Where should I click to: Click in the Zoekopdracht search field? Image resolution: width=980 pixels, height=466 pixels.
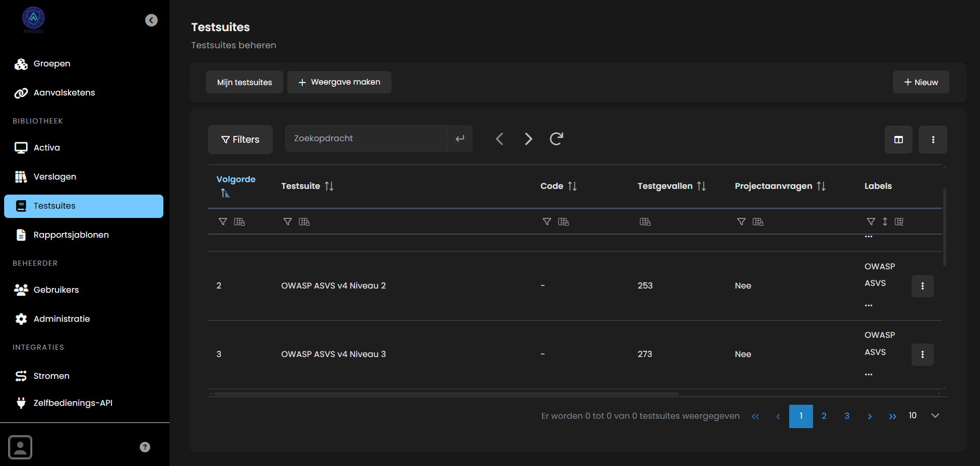click(x=366, y=139)
